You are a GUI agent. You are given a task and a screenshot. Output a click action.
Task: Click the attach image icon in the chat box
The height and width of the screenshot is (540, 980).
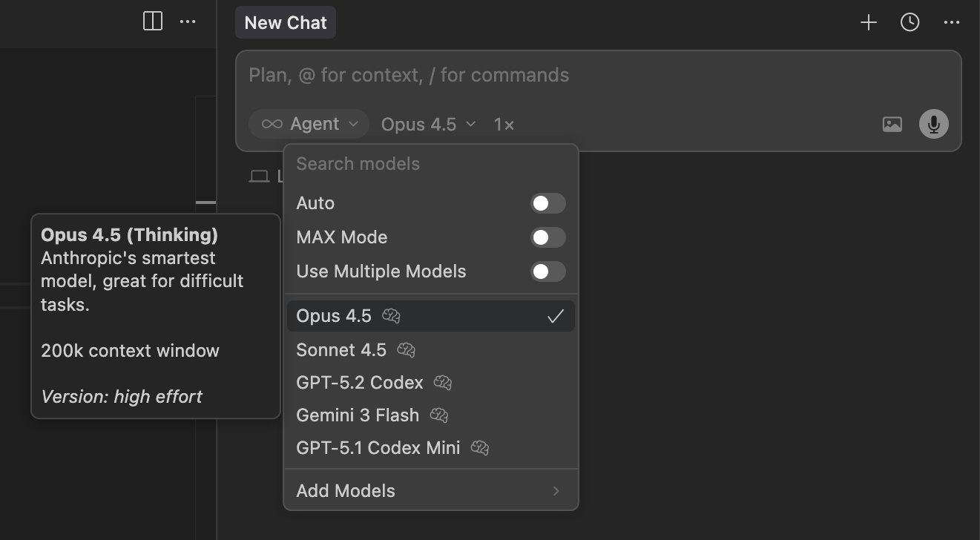[x=892, y=124]
